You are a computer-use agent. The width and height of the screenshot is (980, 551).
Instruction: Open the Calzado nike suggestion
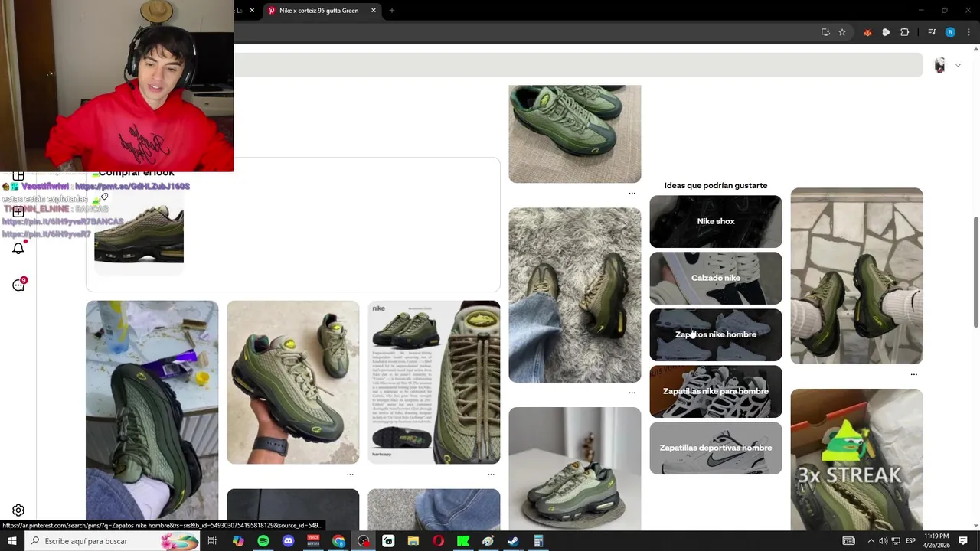tap(716, 278)
